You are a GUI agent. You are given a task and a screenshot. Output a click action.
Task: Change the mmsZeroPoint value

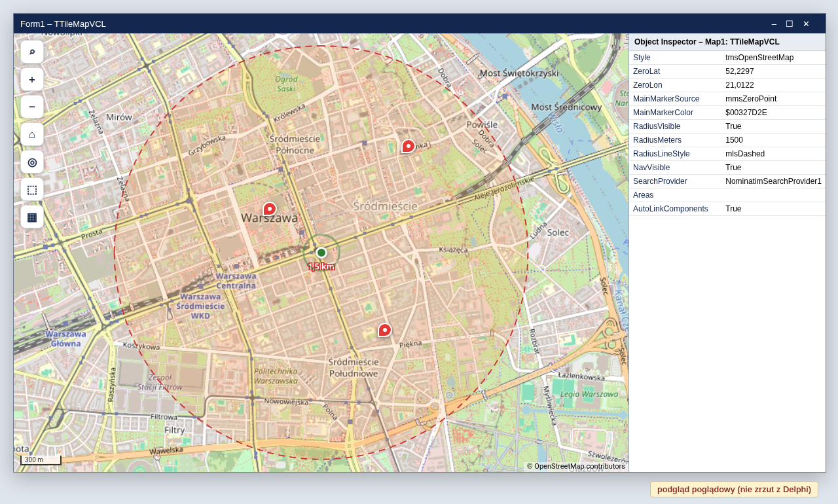point(751,99)
